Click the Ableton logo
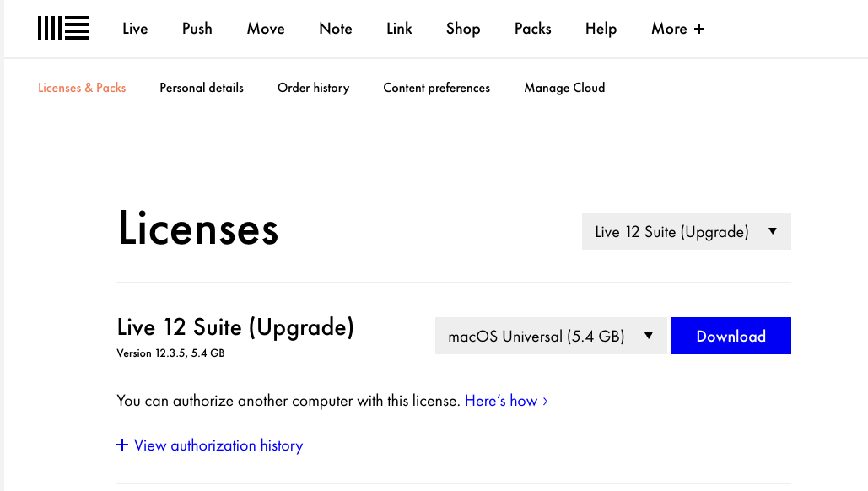 click(x=62, y=28)
